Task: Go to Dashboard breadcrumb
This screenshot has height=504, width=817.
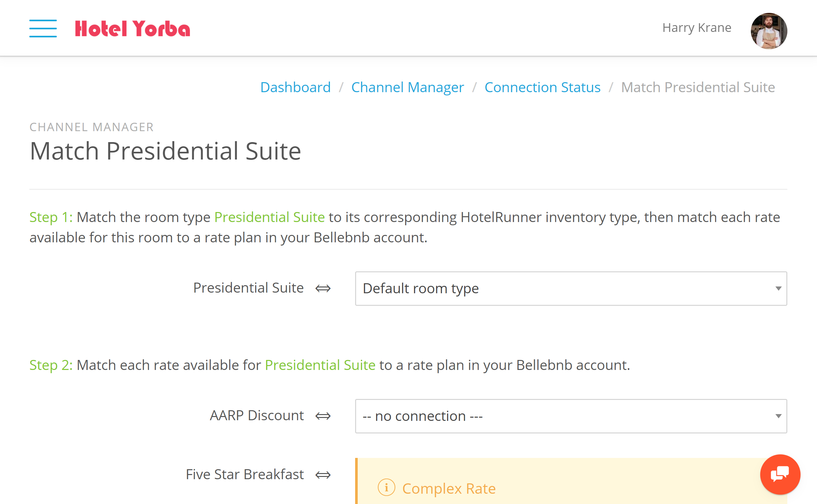Action: (295, 87)
